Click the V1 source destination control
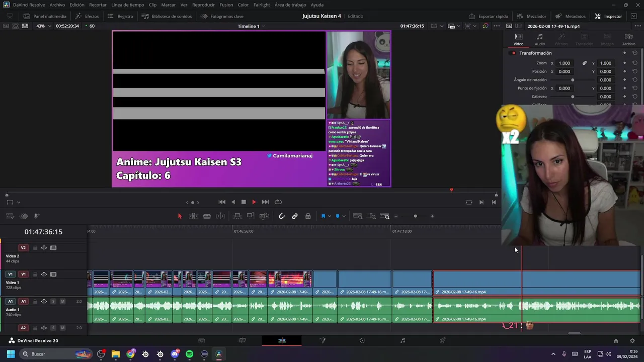 point(11,275)
